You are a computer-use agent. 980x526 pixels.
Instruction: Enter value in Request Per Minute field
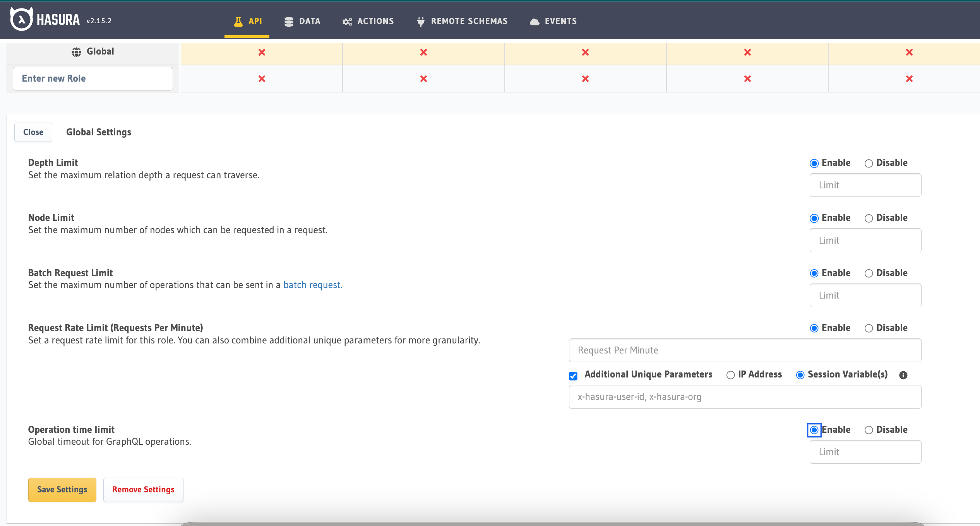[745, 350]
